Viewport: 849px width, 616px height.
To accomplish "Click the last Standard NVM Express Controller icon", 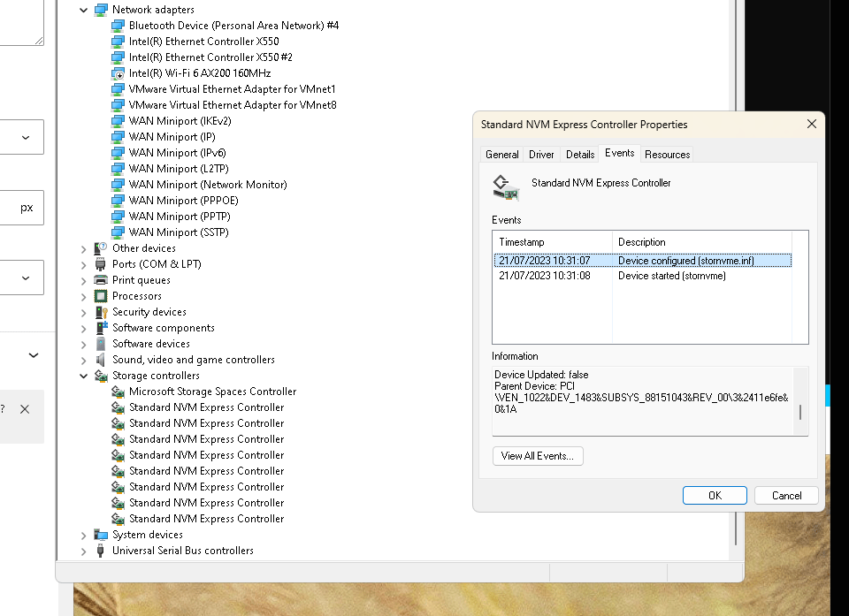I will click(x=118, y=519).
